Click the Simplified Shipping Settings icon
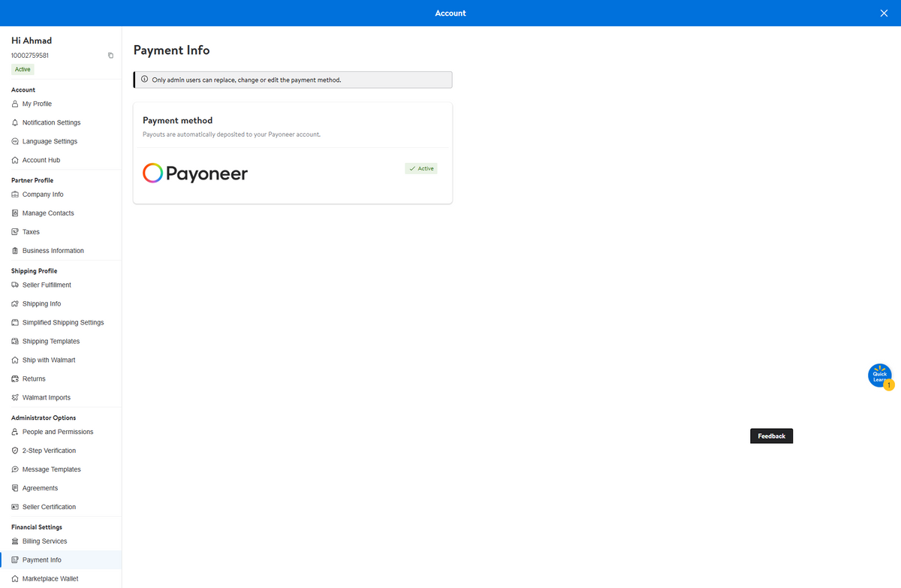901x588 pixels. pos(15,322)
